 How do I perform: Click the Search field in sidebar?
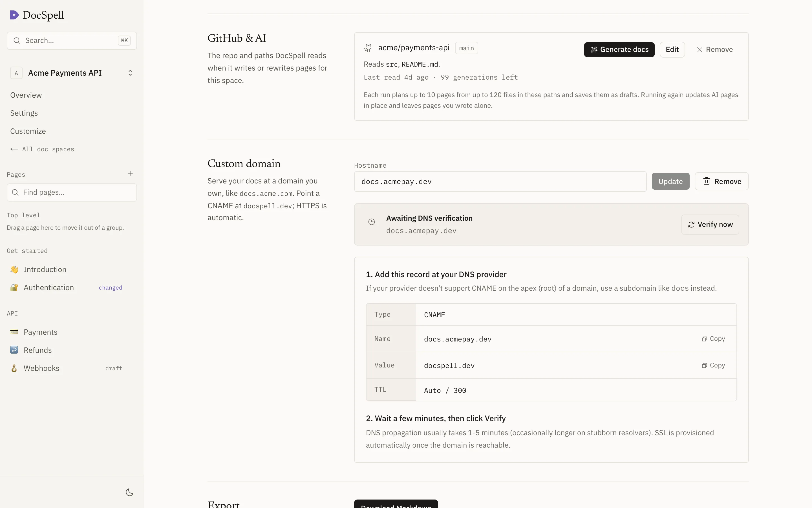click(72, 41)
